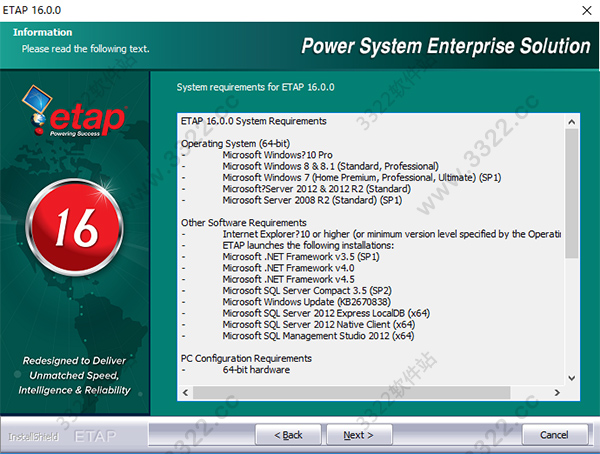Select the 'Microsoft Windows 7 (Home Premium' line
Viewport: 600px width, 454px height.
[x=362, y=178]
